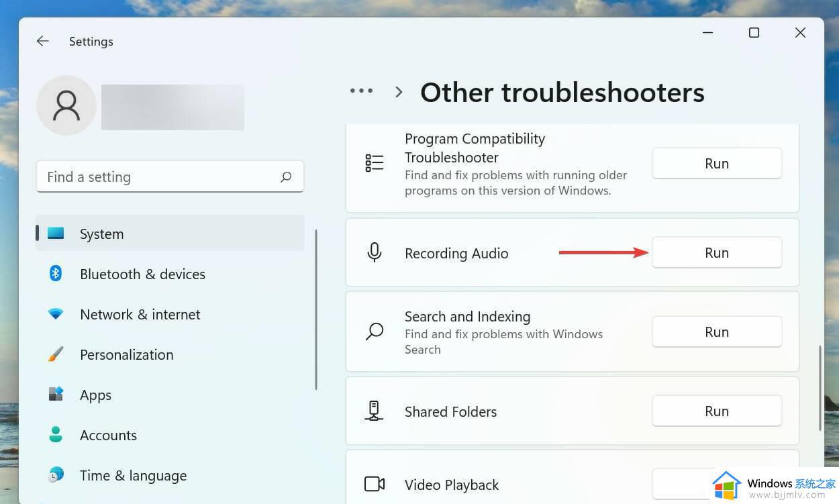Open Time & language settings
This screenshot has width=839, height=504.
[170, 475]
